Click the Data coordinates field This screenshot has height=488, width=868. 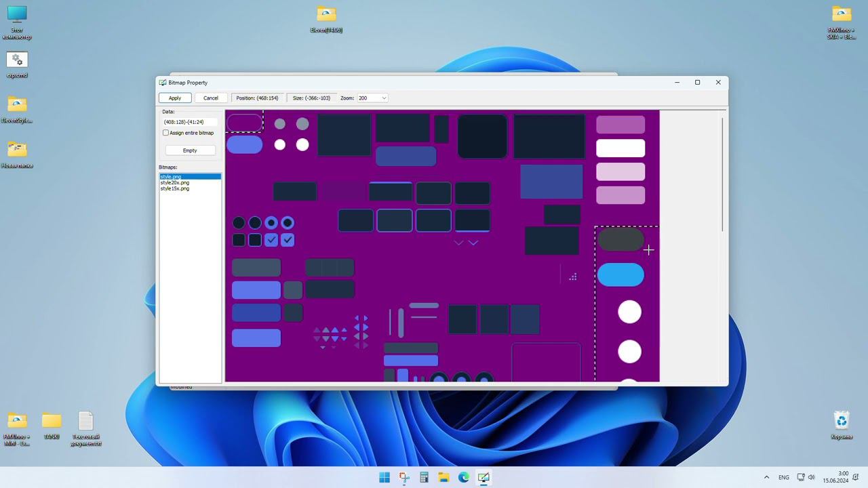[190, 122]
